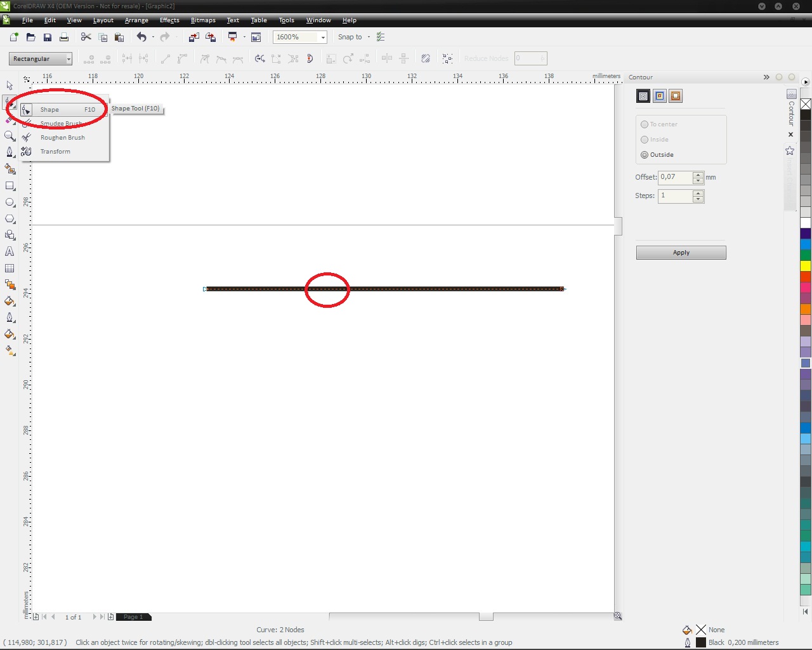
Task: Select the Rectangle tool
Action: [x=10, y=186]
